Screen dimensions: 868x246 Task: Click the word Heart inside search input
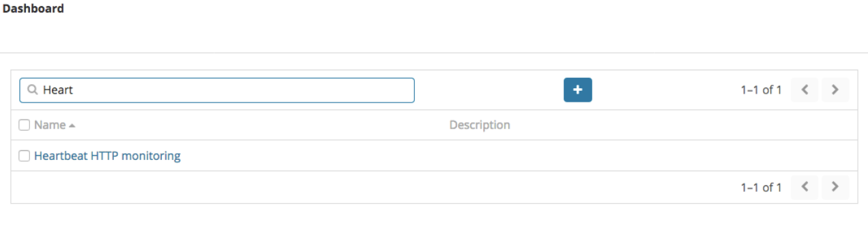(58, 90)
